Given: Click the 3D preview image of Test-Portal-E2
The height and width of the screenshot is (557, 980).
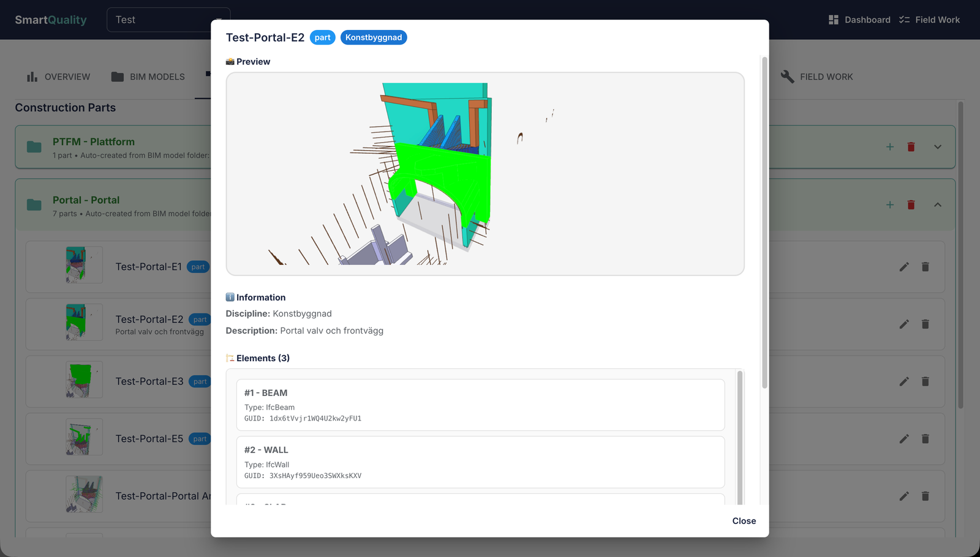Looking at the screenshot, I should [485, 174].
